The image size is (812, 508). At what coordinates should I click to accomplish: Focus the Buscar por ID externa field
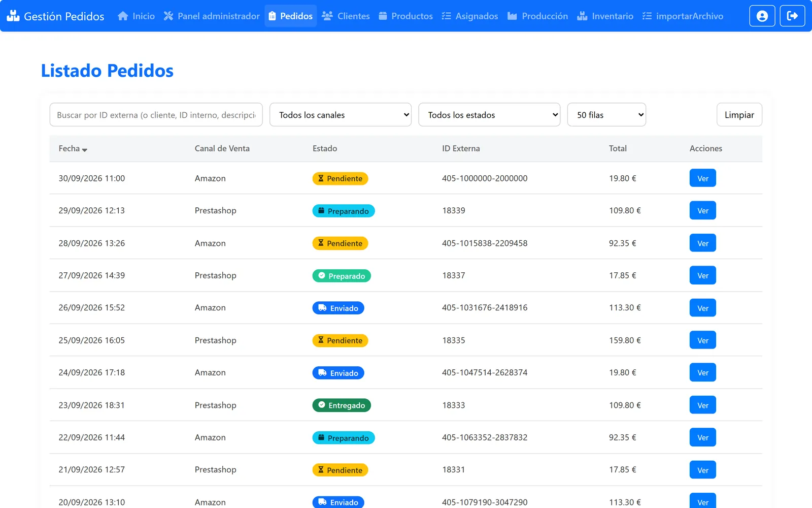[156, 115]
